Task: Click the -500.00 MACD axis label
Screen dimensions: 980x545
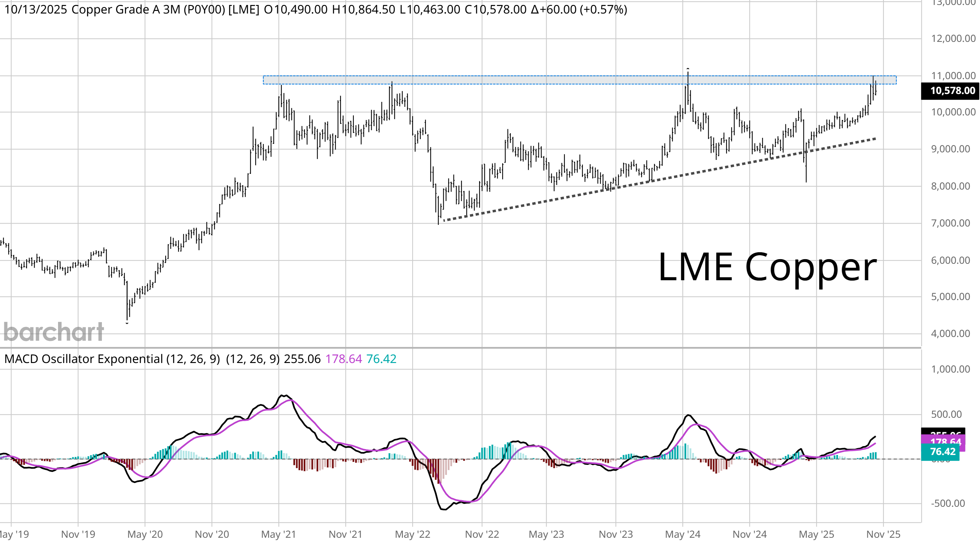Action: pyautogui.click(x=947, y=503)
